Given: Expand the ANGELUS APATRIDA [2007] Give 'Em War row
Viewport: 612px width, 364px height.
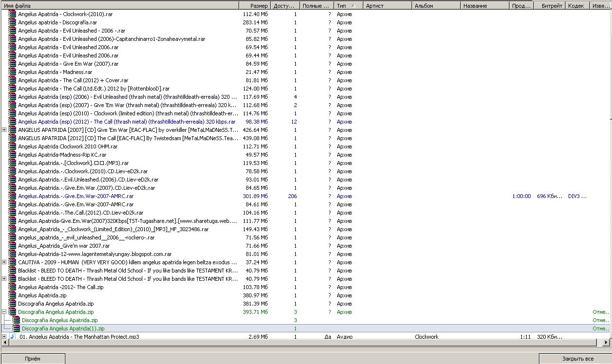Looking at the screenshot, I should [x=4, y=130].
